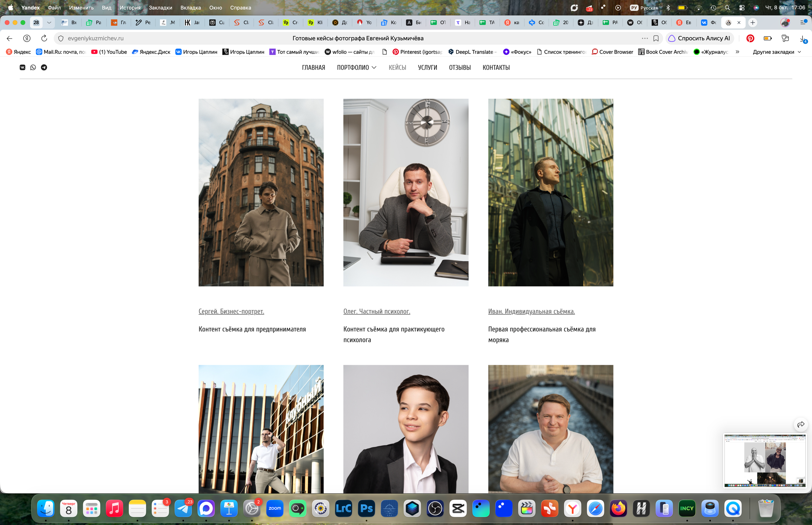The image size is (812, 525).
Task: Expand the ПОРТФОЛИО dropdown menu
Action: point(357,68)
